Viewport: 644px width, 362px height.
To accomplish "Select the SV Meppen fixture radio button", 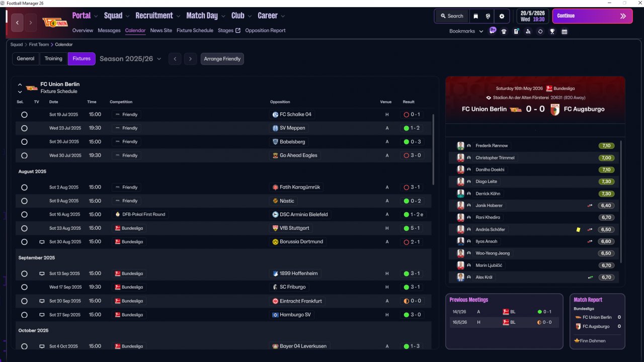I will click(24, 128).
